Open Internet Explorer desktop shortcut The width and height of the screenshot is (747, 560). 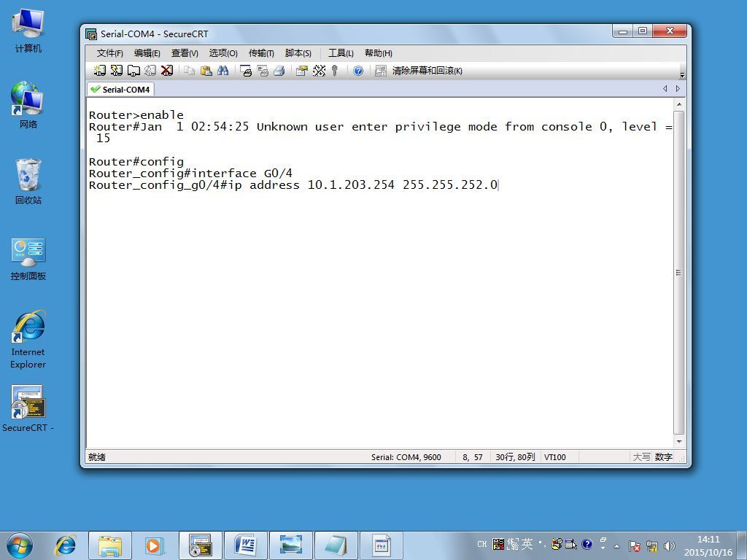[28, 340]
